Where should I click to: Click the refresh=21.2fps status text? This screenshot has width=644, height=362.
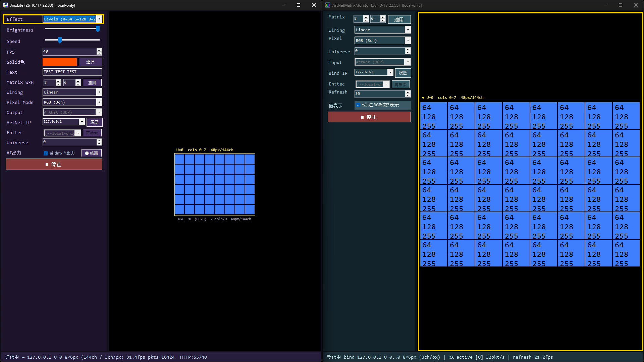533,357
